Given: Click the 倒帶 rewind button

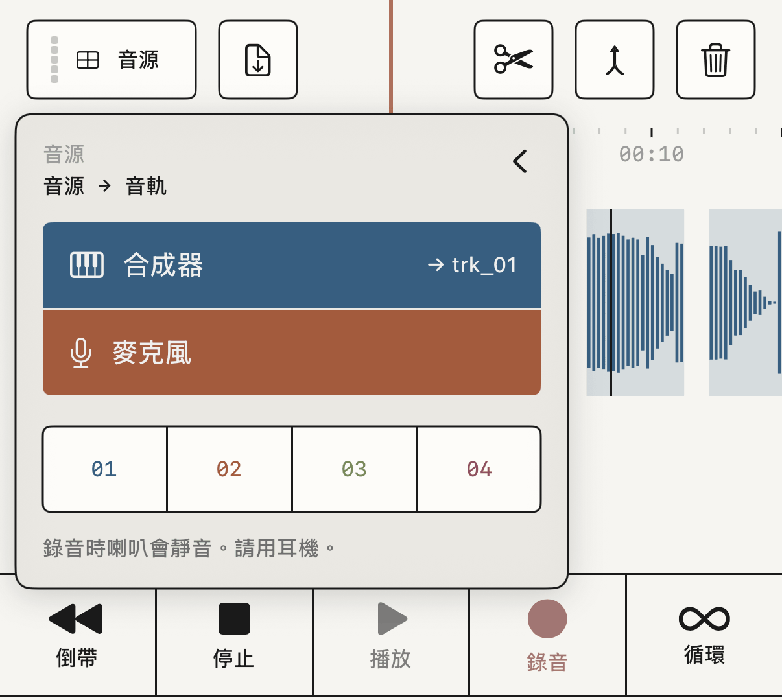Looking at the screenshot, I should point(77,635).
